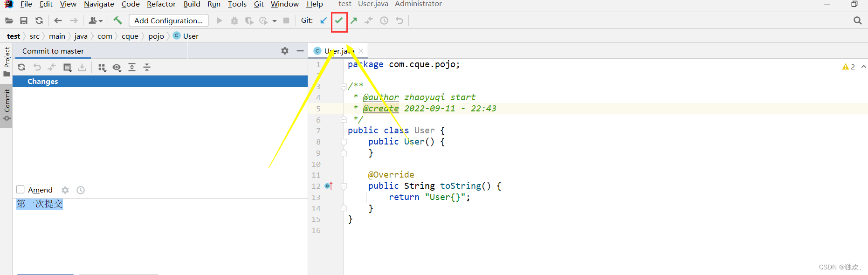Viewport: 868px width, 275px height.
Task: Click the Git Commit green checkmark
Action: click(339, 21)
